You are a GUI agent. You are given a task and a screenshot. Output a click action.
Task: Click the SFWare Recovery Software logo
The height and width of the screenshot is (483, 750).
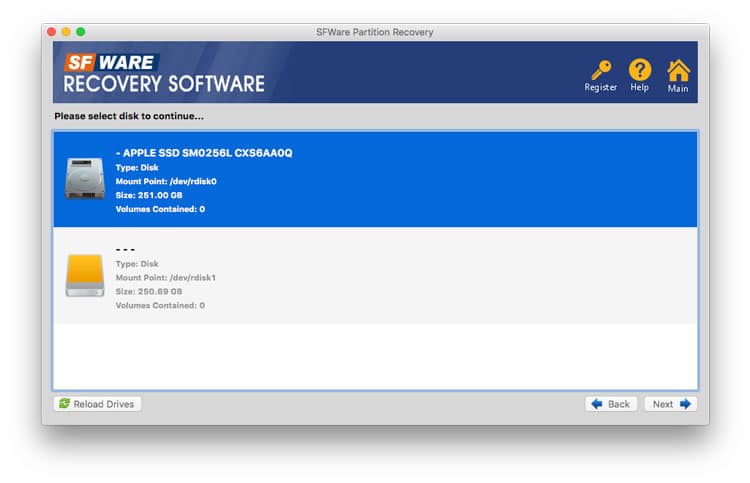164,73
